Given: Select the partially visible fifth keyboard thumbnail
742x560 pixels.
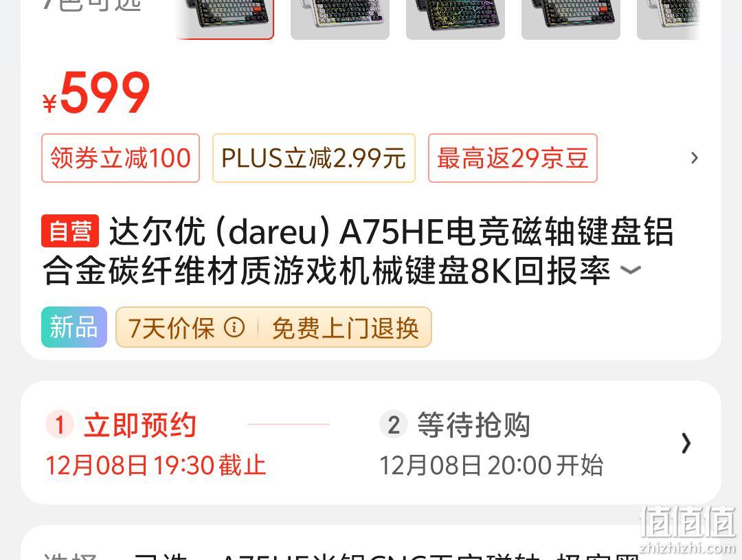Looking at the screenshot, I should point(668,19).
